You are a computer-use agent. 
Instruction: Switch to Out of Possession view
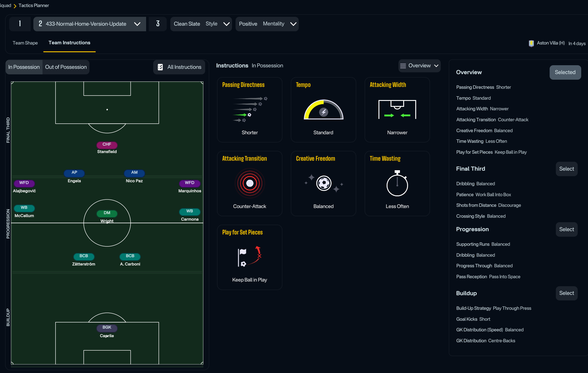pyautogui.click(x=66, y=67)
